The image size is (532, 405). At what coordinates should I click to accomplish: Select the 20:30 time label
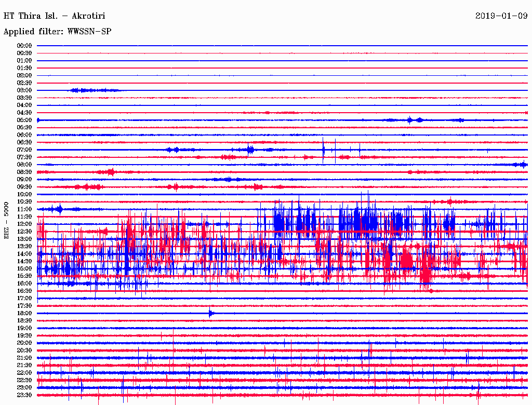[x=24, y=350]
